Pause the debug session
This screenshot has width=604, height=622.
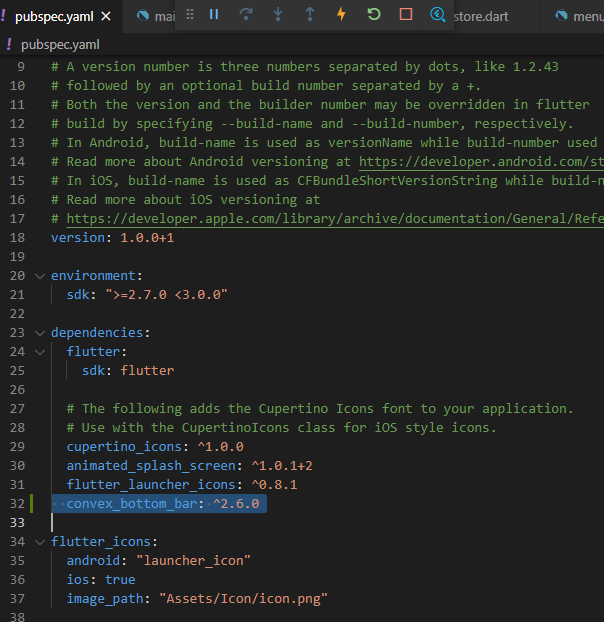214,15
